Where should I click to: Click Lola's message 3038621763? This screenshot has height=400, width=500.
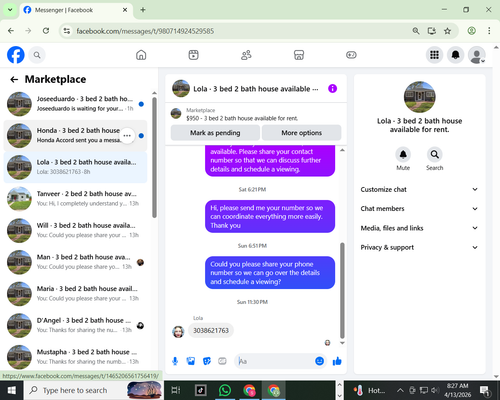pos(211,330)
